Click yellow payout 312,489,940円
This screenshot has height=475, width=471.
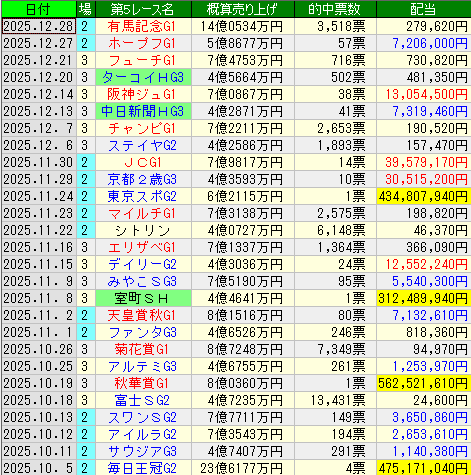click(424, 298)
